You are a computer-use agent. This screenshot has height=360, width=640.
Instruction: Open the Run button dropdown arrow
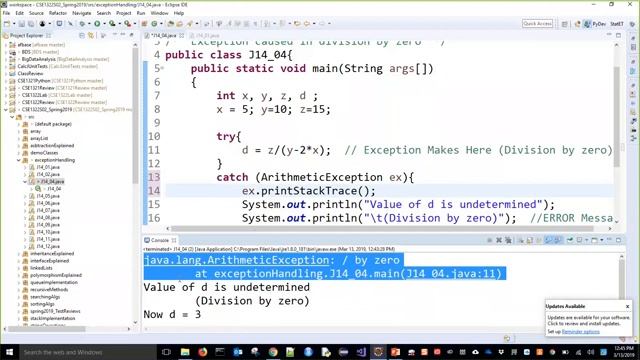coord(104,24)
